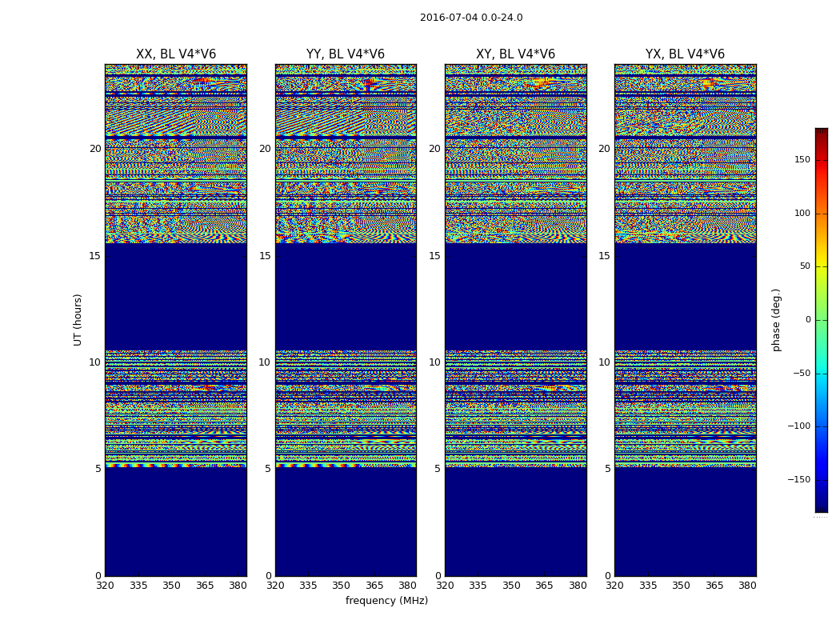Click the colorbar tick label "−50"
Image resolution: width=840 pixels, height=640 pixels.
coord(802,374)
